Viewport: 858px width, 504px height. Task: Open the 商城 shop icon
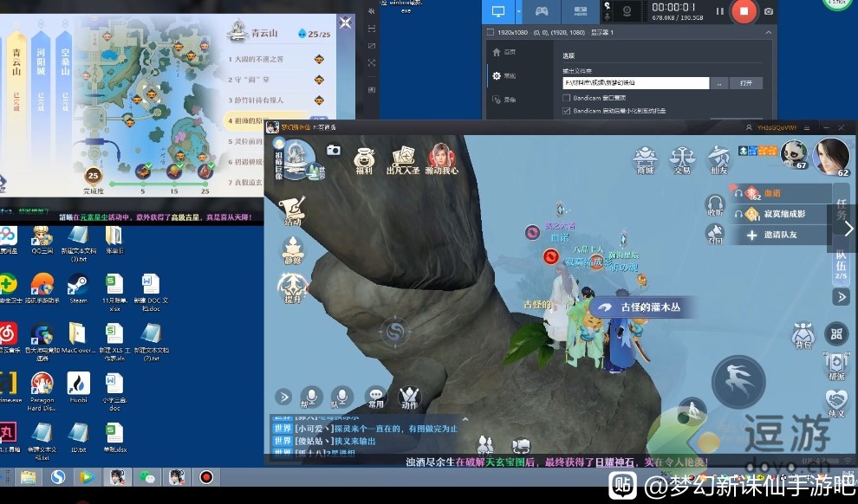click(x=645, y=161)
